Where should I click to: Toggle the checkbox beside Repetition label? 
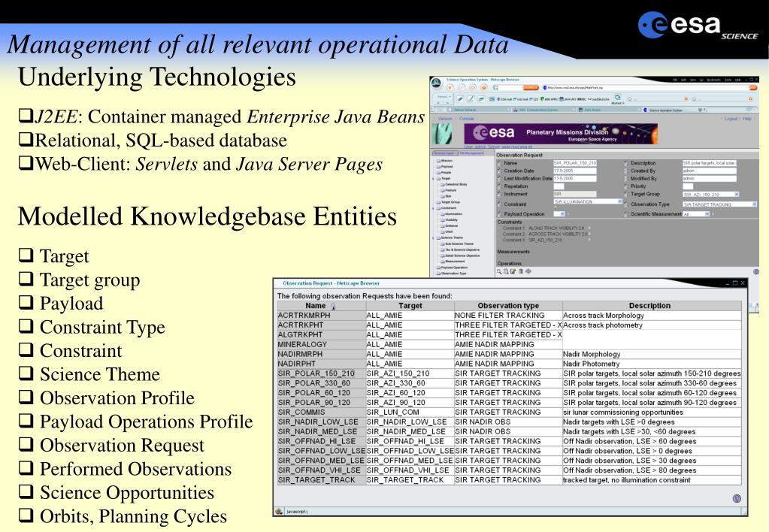coord(499,186)
